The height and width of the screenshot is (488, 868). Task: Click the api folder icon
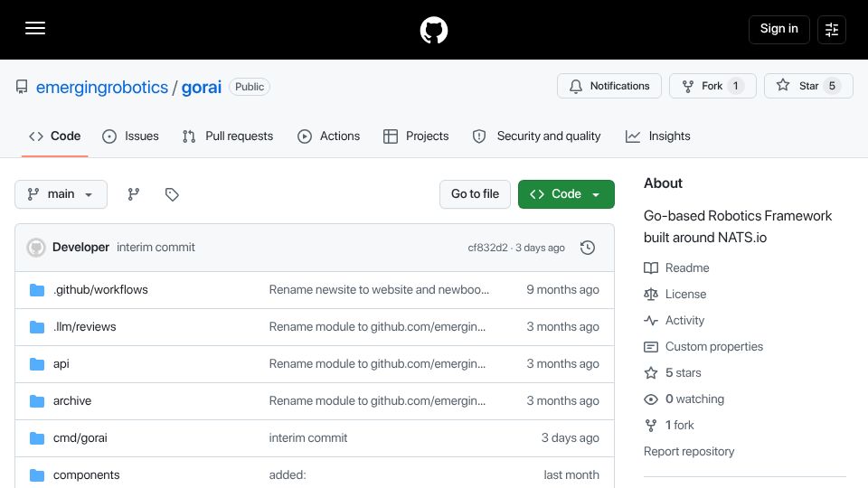tap(37, 364)
